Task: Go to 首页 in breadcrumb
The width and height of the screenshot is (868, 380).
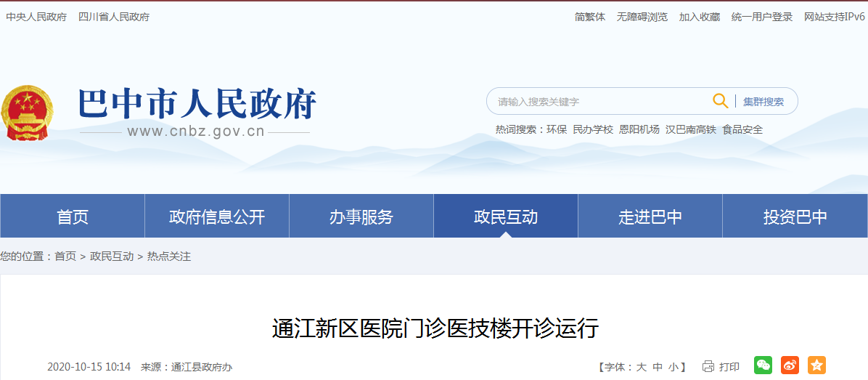Action: [x=65, y=256]
